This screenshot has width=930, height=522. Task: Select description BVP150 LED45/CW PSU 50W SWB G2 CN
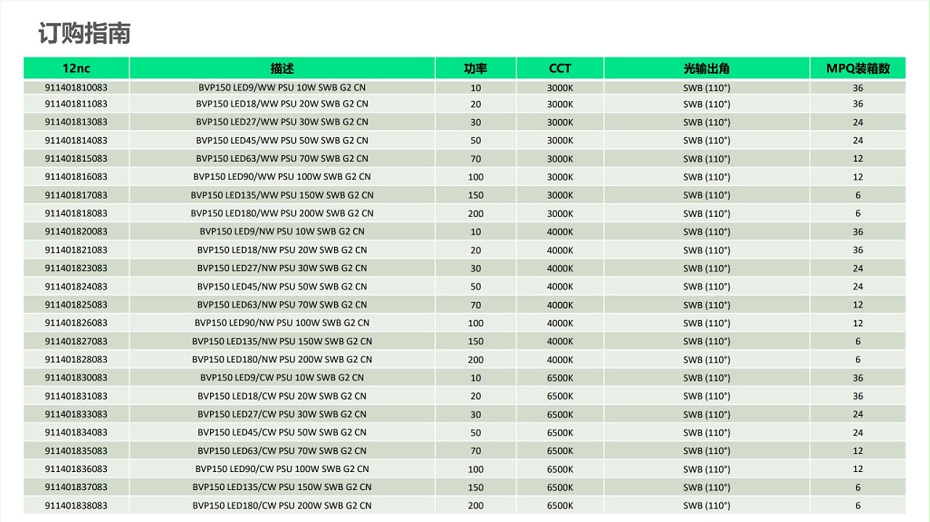click(x=282, y=432)
